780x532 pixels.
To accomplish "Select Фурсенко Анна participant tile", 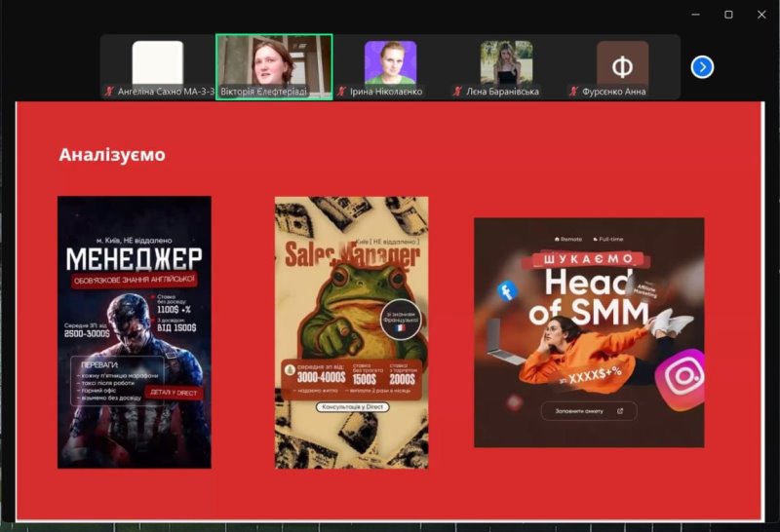I will click(x=622, y=67).
